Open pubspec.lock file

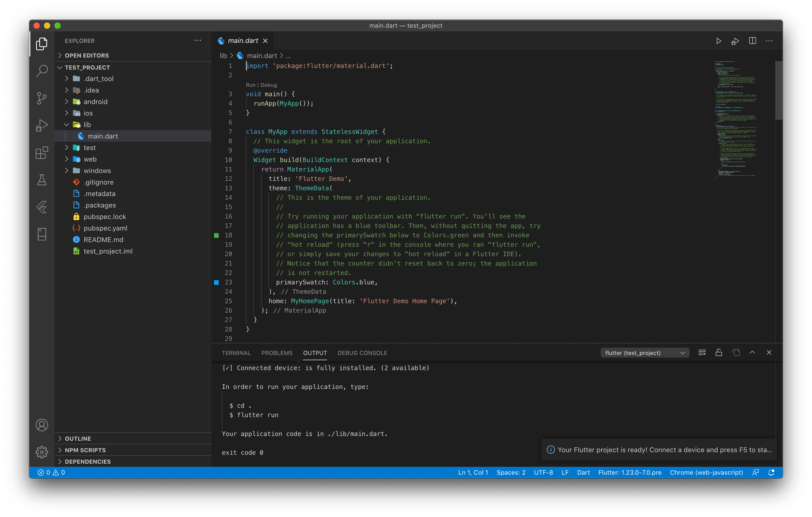click(x=133, y=217)
